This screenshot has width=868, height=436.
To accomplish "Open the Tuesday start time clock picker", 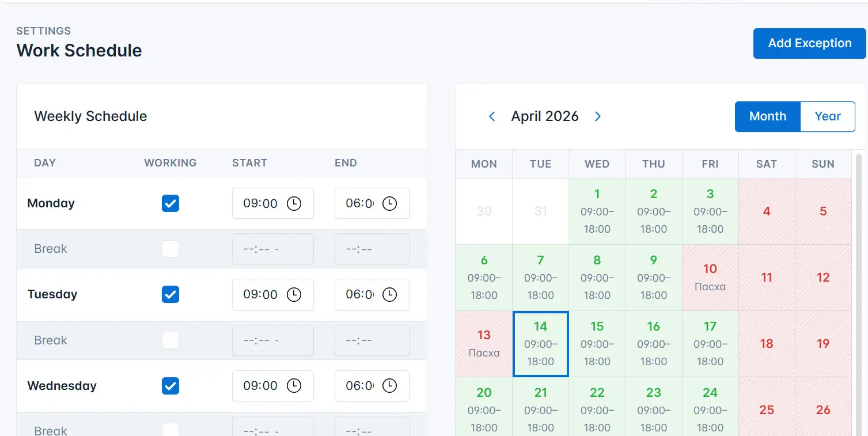I will point(294,294).
